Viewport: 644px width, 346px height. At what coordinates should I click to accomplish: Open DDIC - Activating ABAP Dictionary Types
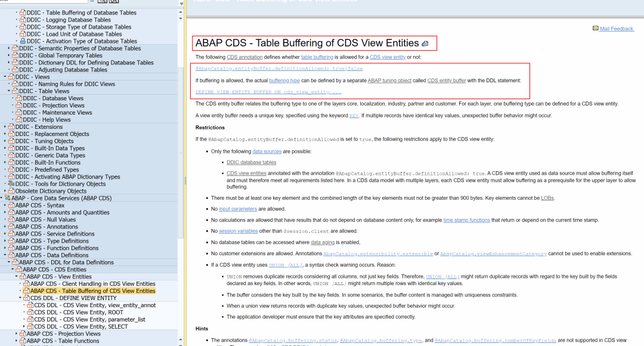coord(68,177)
